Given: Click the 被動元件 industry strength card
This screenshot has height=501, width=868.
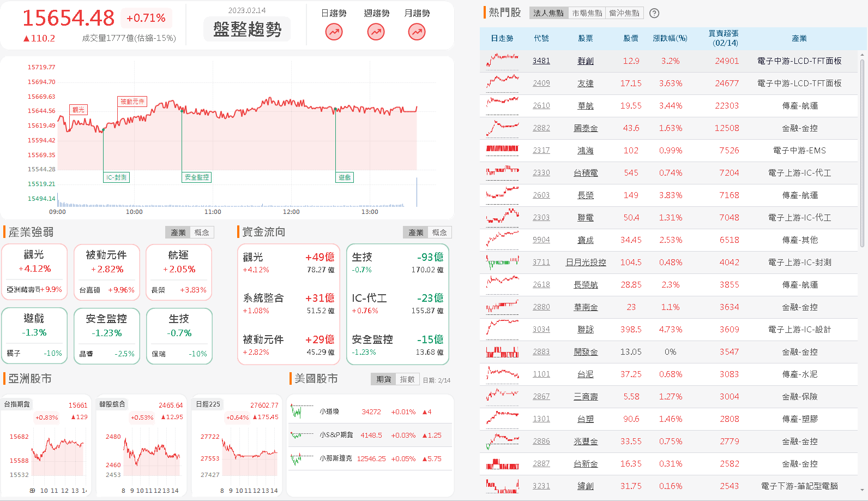Looking at the screenshot, I should coord(107,272).
